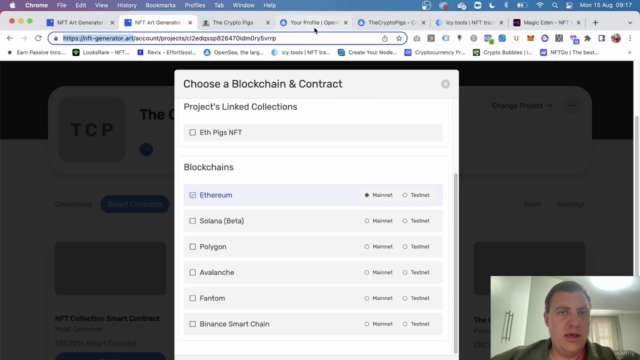Click the dialog's vertical scrollbar
The image size is (640, 360).
click(456, 263)
